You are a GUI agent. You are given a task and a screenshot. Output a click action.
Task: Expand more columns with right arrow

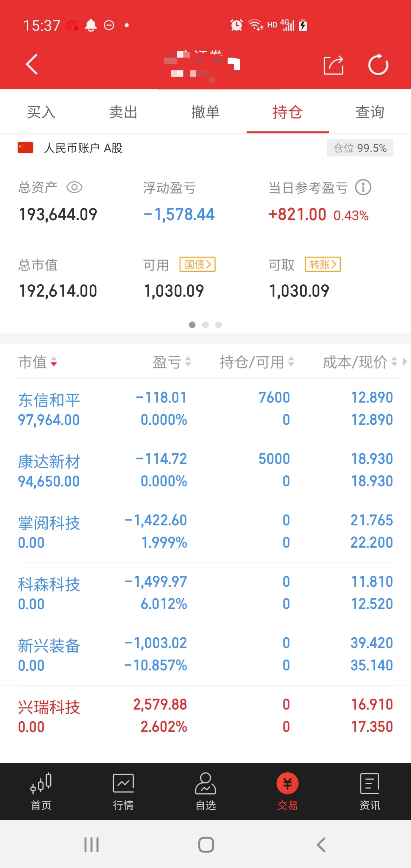405,361
